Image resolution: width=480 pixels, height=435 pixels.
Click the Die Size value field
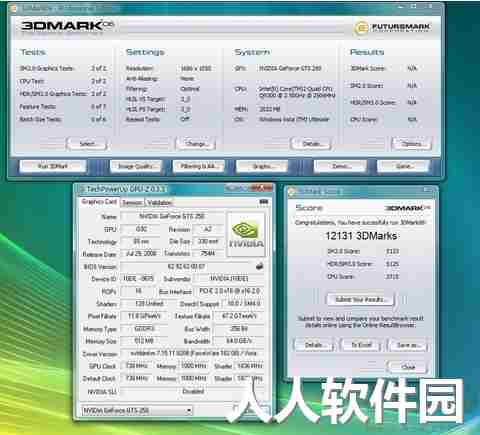(208, 241)
